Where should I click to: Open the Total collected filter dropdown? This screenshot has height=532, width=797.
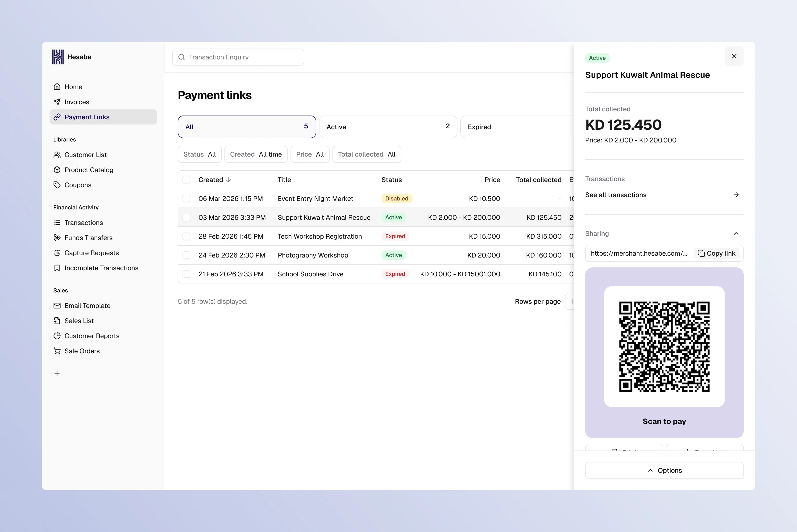(x=367, y=154)
